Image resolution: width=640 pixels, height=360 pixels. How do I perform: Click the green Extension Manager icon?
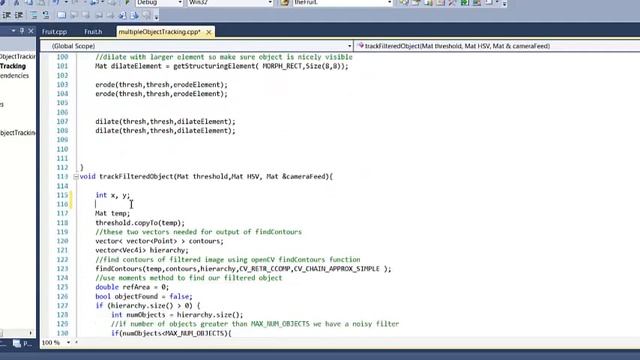pos(464,3)
